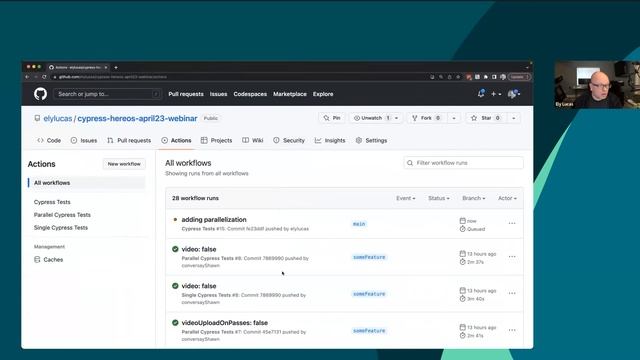640x360 pixels.
Task: Switch to the Security tab
Action: (x=289, y=140)
